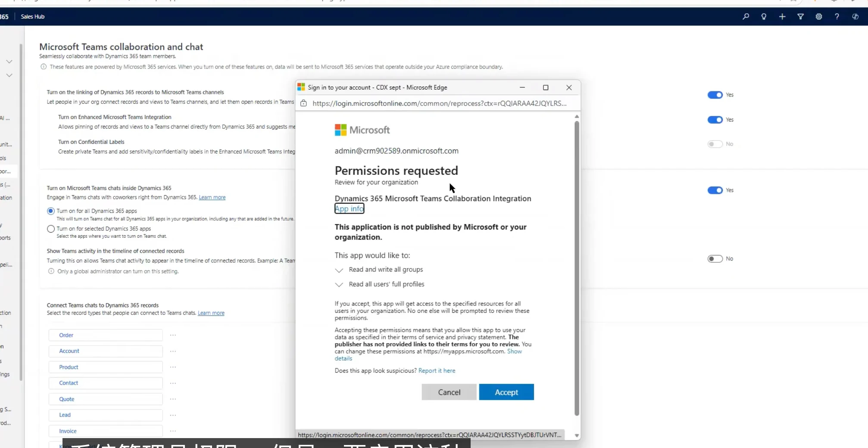Open the search icon in Dynamics header
868x448 pixels.
point(746,16)
